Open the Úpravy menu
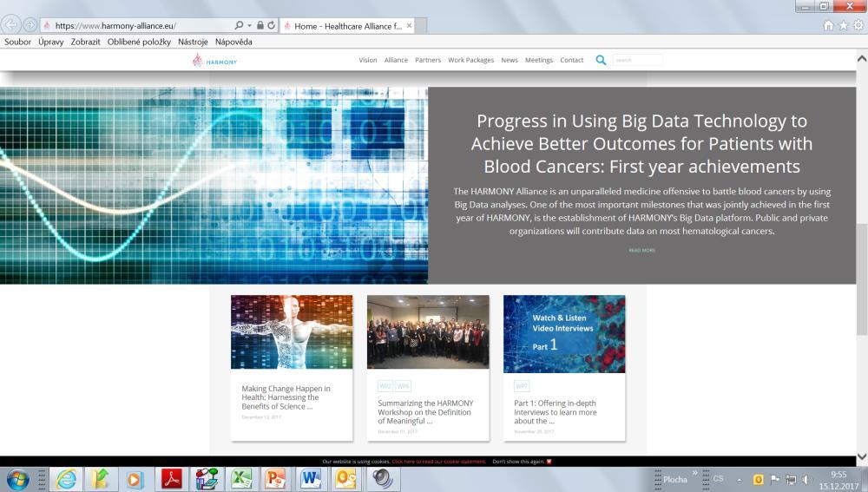The image size is (868, 492). point(51,42)
